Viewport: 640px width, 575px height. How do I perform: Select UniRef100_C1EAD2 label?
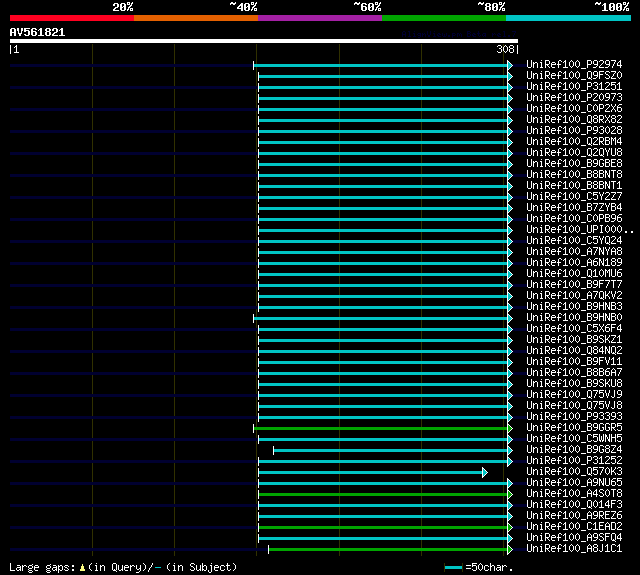click(574, 527)
